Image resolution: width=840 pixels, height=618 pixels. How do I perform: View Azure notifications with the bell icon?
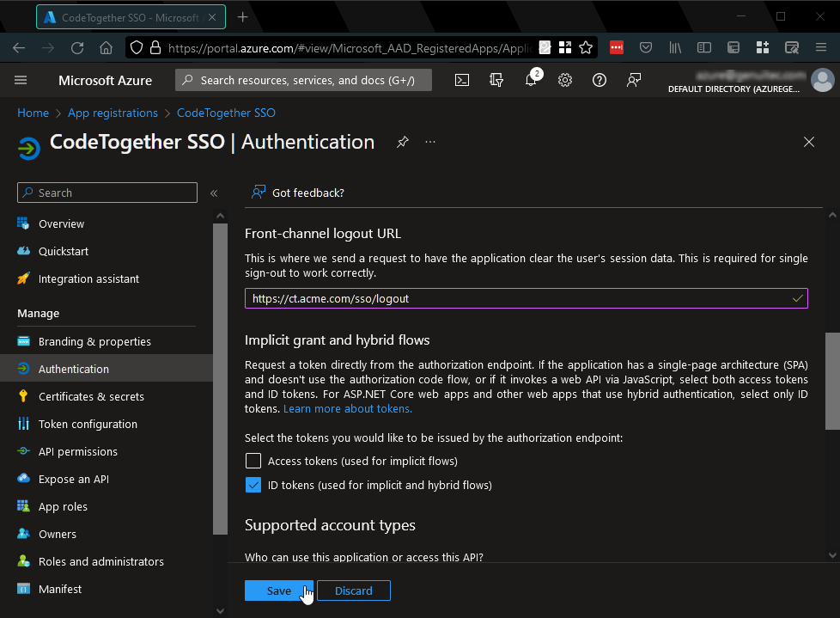pyautogui.click(x=531, y=79)
